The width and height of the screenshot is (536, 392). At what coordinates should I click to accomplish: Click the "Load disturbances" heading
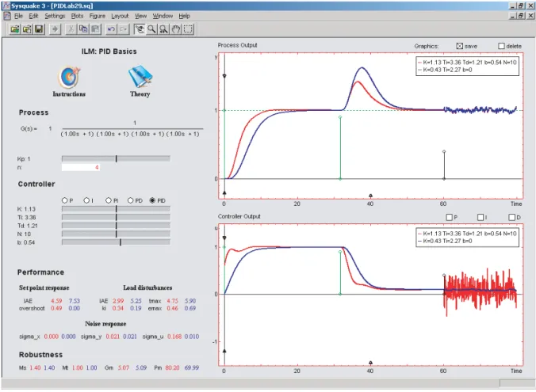(x=147, y=287)
